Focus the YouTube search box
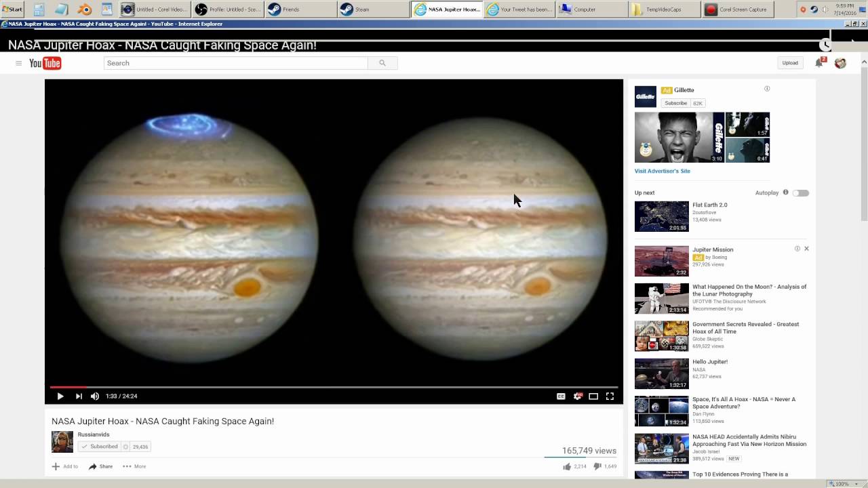This screenshot has width=868, height=488. (236, 63)
